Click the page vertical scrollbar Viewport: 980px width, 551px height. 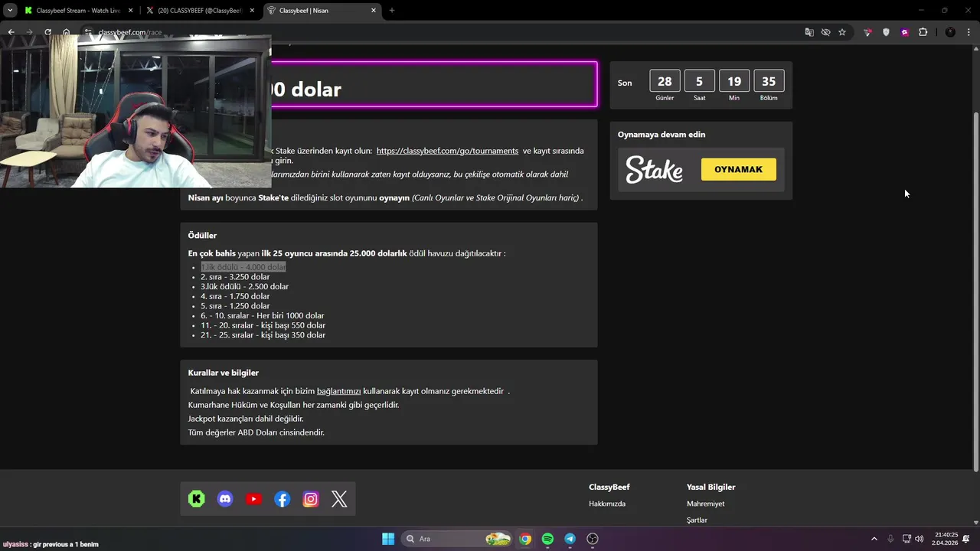975,291
